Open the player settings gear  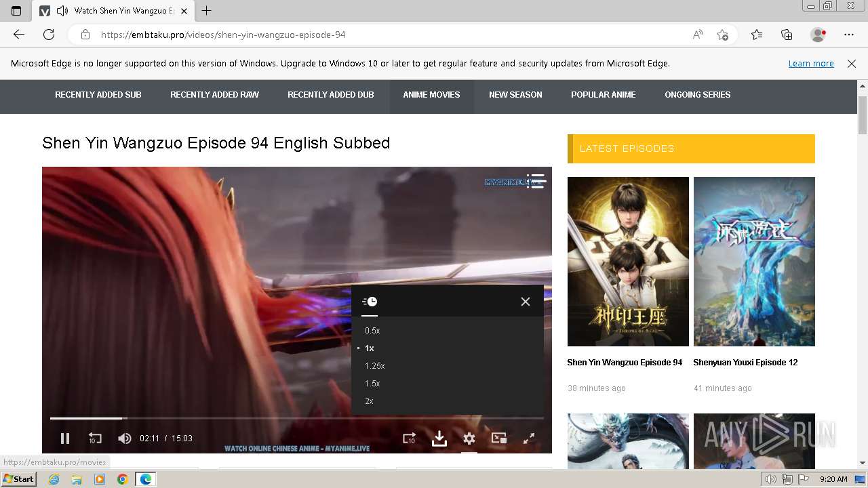[469, 439]
